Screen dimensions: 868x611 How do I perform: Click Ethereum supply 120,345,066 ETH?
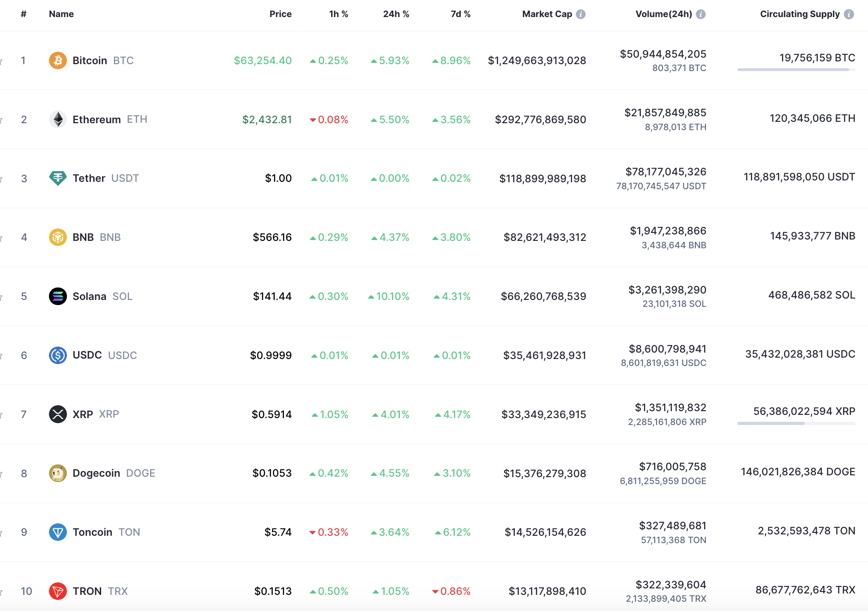(813, 118)
